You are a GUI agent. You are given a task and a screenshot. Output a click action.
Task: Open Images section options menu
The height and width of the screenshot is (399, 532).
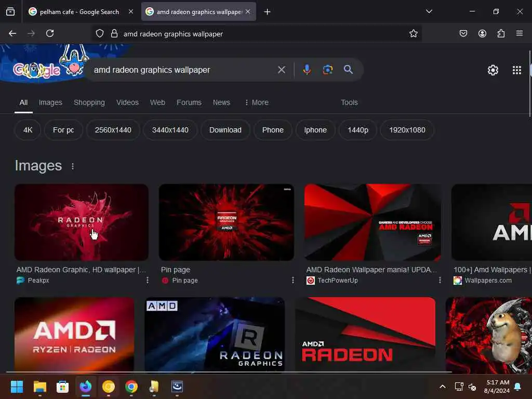click(x=73, y=166)
